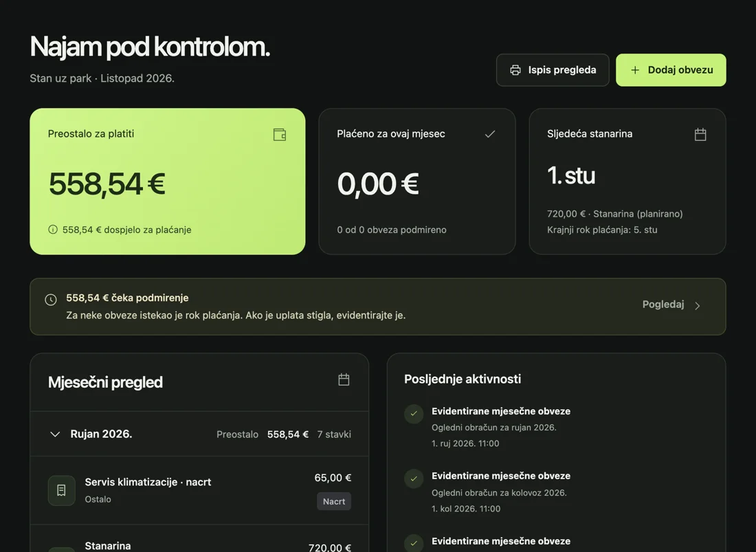756x552 pixels.
Task: Click the 1. stu next rent date
Action: [571, 175]
